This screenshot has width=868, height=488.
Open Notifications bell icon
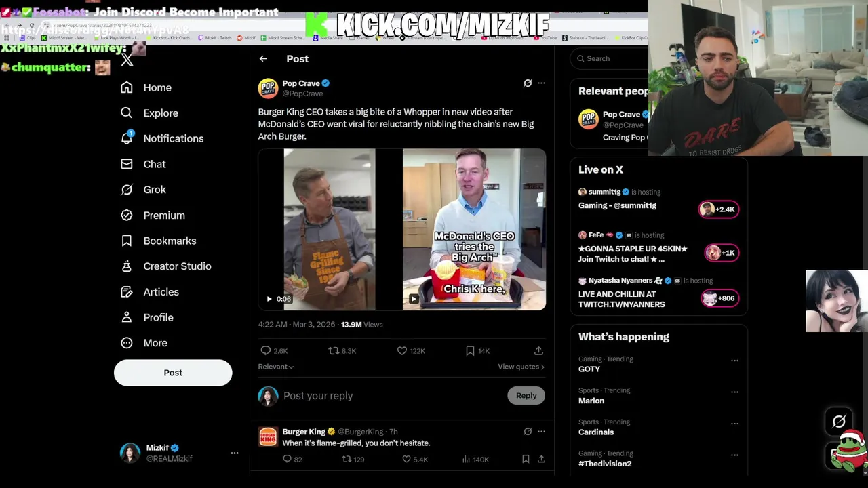(x=127, y=138)
